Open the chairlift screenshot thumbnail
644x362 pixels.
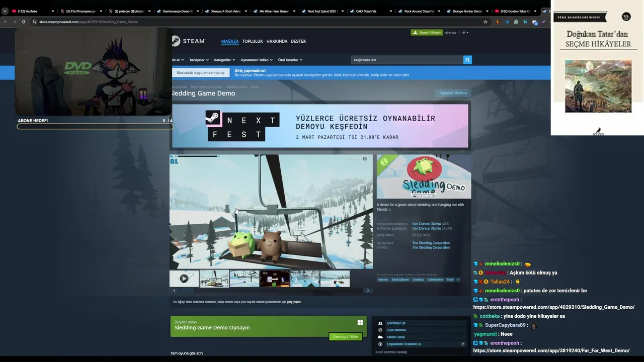coord(214,279)
